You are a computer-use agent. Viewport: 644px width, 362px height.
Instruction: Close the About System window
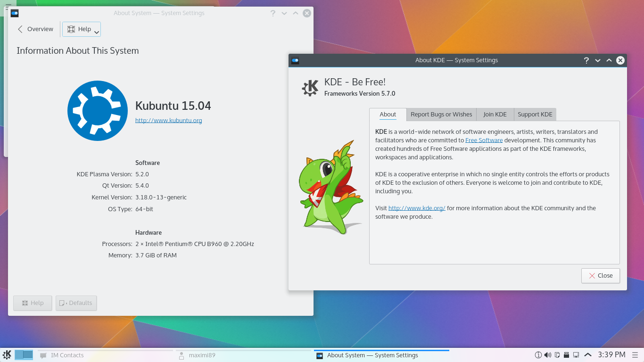click(x=307, y=13)
